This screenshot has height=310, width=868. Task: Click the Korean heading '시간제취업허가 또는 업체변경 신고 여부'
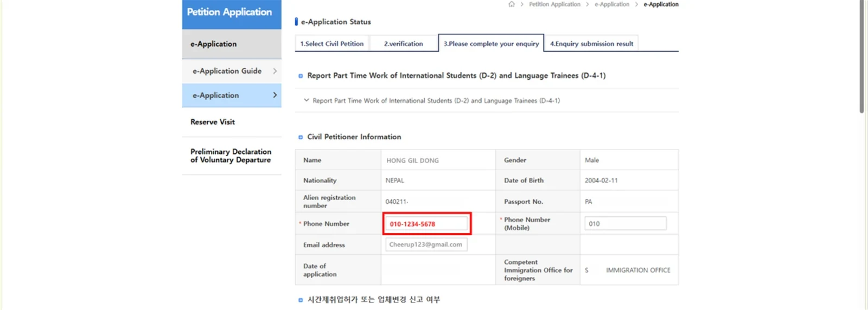point(374,300)
